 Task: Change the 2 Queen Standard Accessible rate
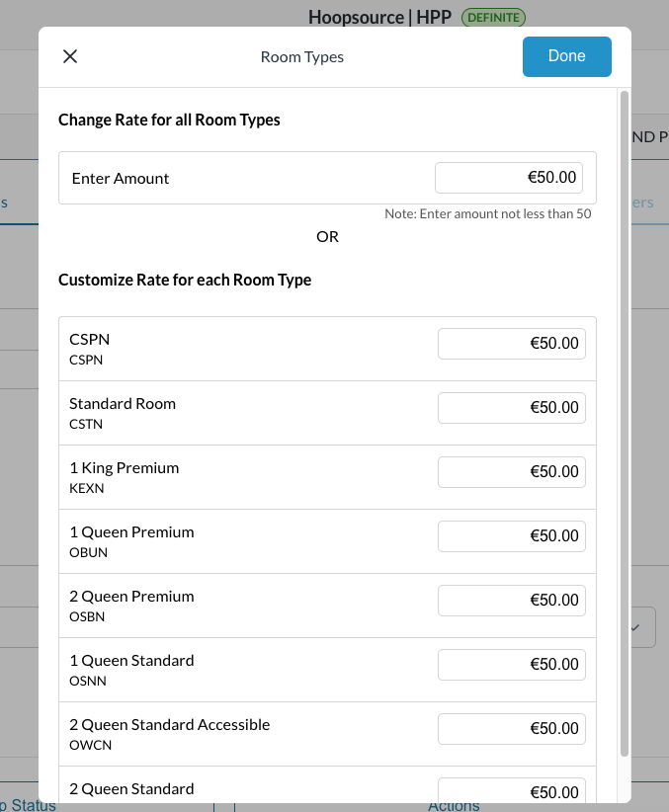tap(511, 728)
